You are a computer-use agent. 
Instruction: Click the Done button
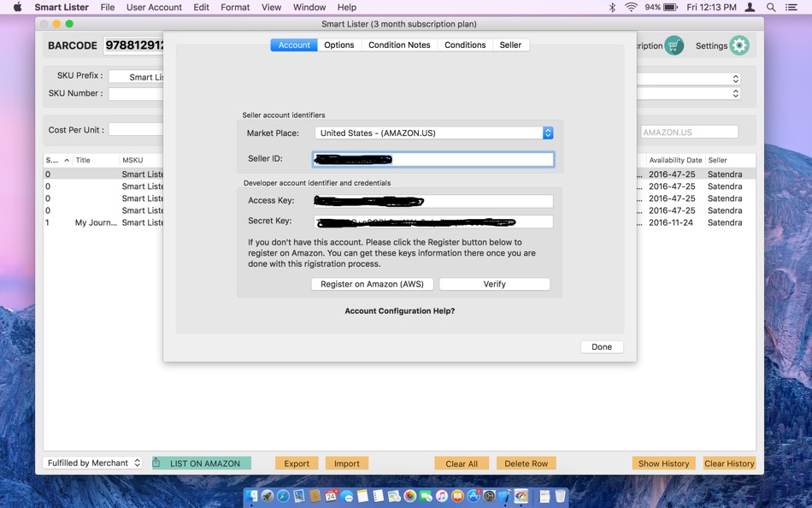602,346
